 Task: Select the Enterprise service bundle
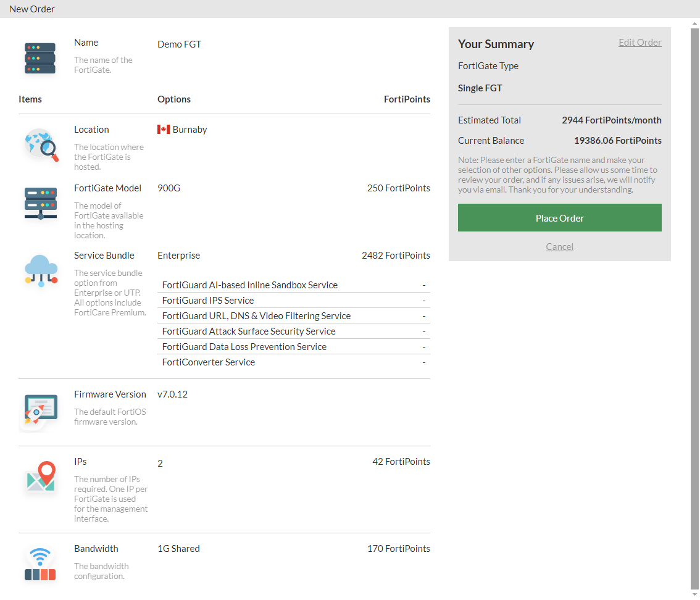[x=178, y=255]
